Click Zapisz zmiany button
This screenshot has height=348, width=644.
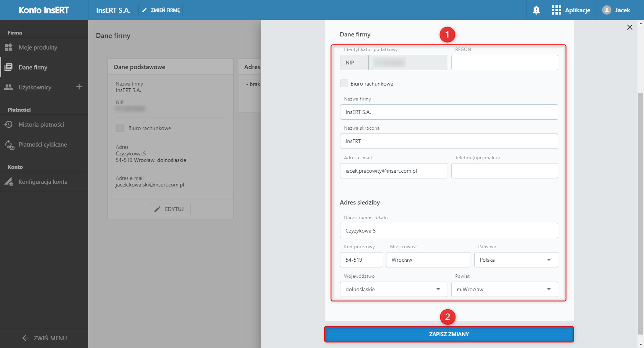(449, 334)
